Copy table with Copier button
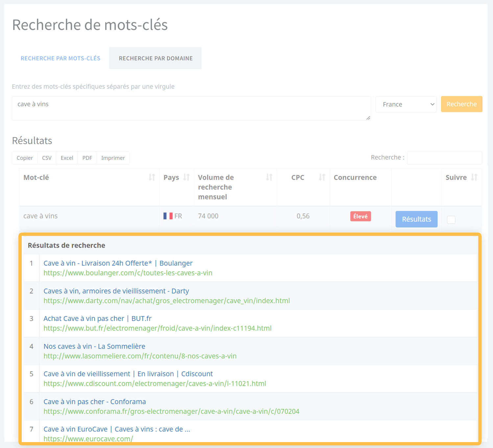 25,158
